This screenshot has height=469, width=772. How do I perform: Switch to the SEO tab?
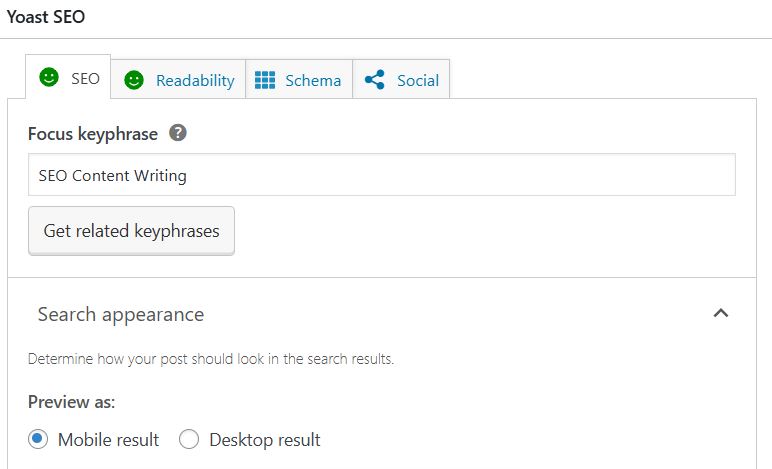tap(68, 77)
